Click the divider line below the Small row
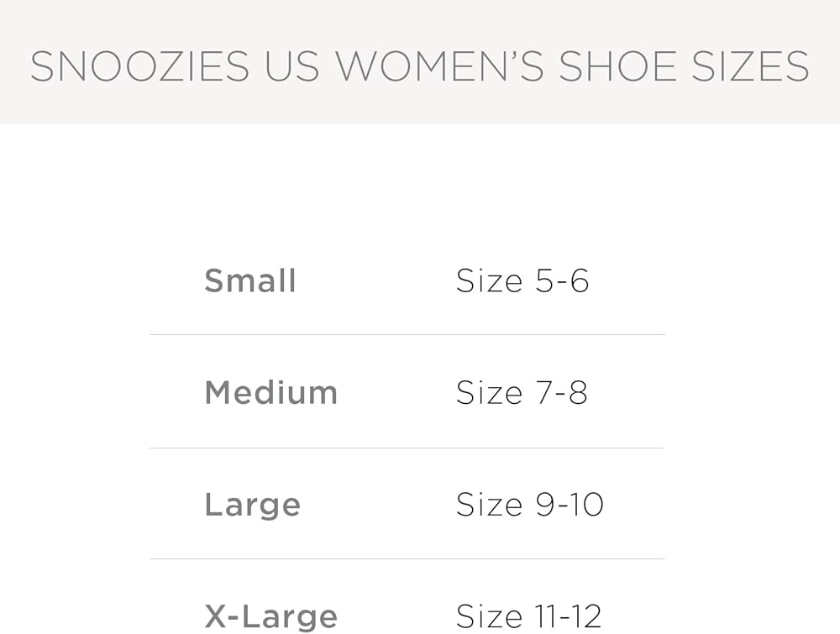This screenshot has height=634, width=840. click(x=407, y=335)
